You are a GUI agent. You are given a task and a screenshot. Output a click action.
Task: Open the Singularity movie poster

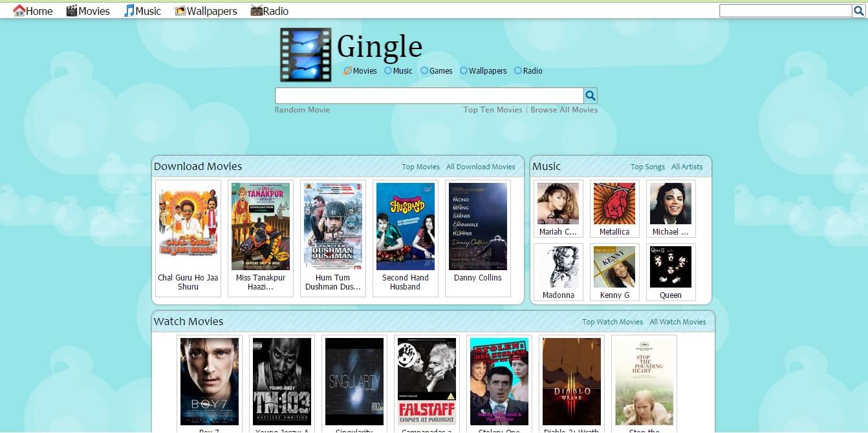tap(354, 381)
